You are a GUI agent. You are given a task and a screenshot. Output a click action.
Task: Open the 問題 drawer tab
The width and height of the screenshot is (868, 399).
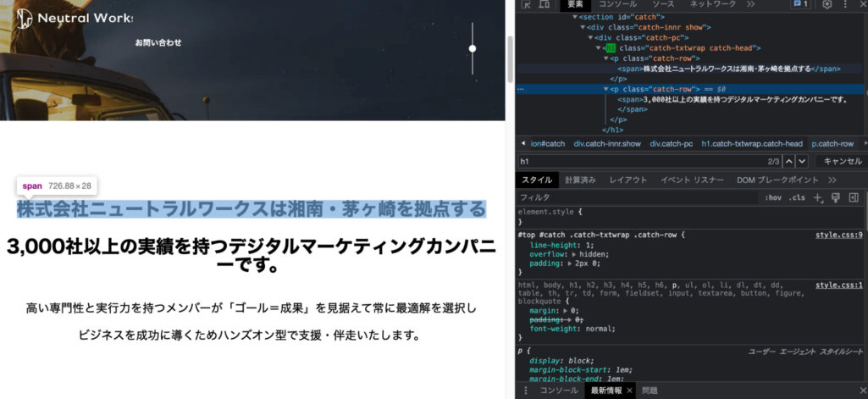tap(650, 391)
